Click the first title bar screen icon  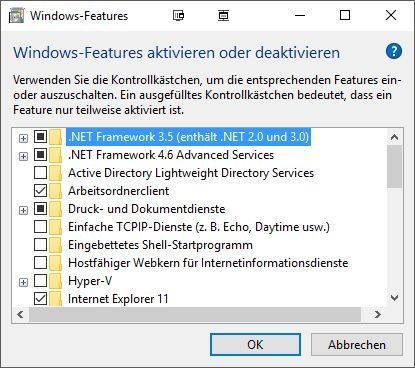pos(179,15)
